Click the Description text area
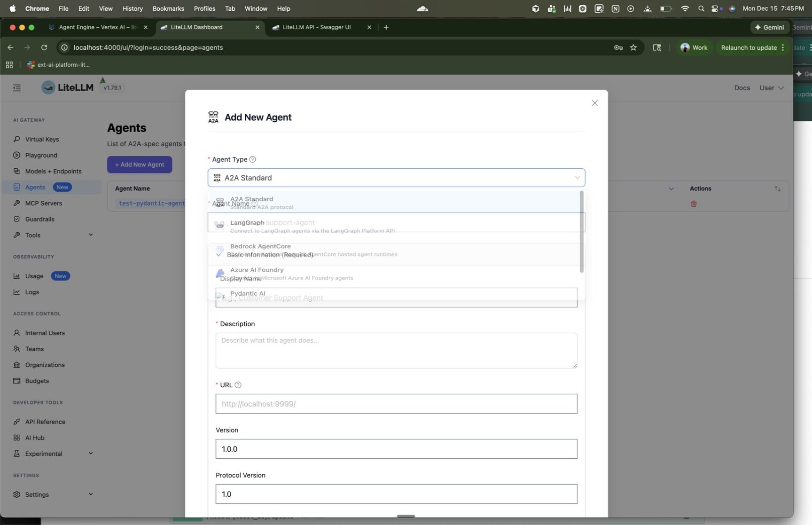This screenshot has width=812, height=525. [x=397, y=351]
